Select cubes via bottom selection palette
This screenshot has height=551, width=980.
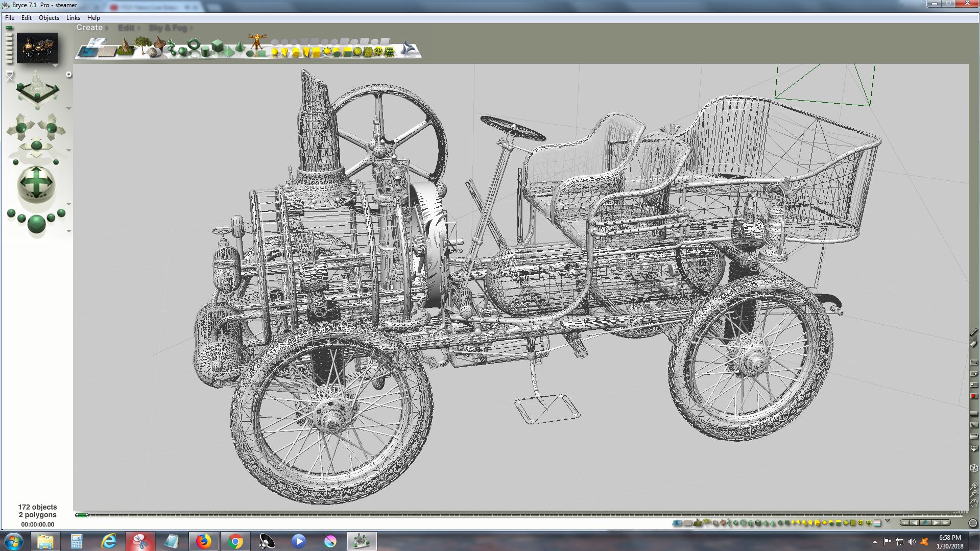[758, 522]
